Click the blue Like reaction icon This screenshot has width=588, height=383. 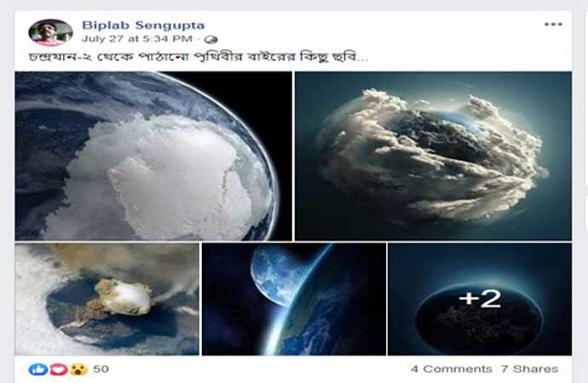[37, 369]
